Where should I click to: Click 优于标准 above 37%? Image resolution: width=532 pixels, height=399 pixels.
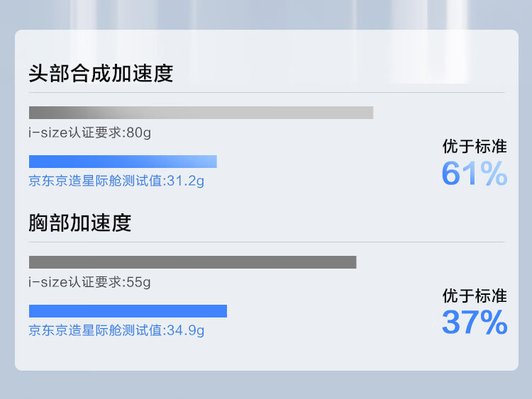coord(475,296)
